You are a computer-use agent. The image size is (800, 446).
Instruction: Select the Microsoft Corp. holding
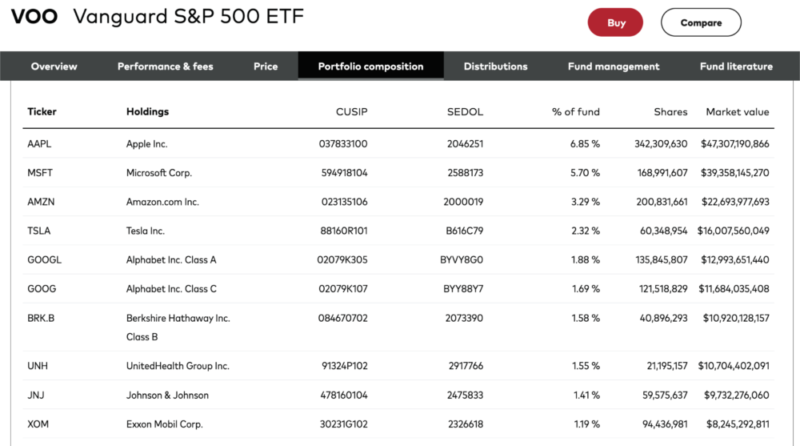pyautogui.click(x=159, y=173)
